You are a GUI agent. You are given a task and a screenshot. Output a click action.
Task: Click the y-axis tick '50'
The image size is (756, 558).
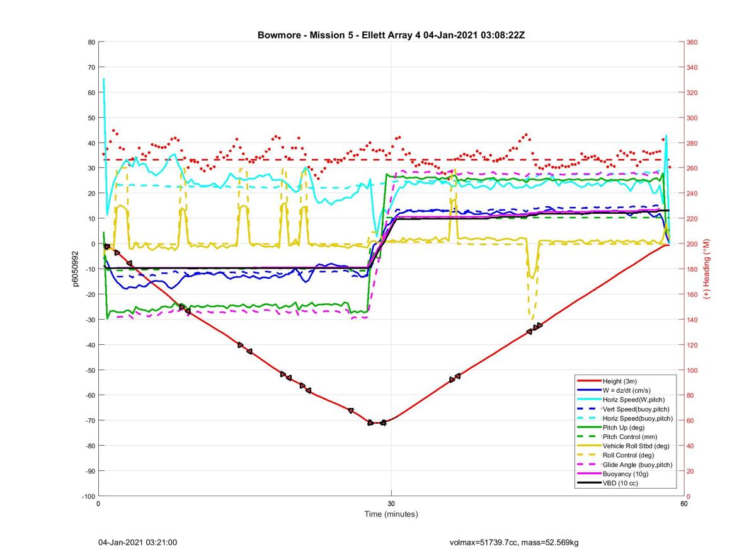(91, 118)
